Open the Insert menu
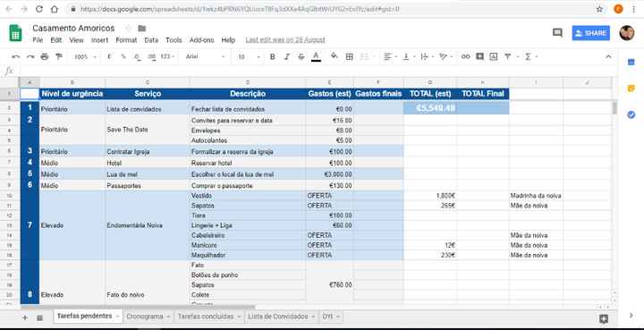The height and width of the screenshot is (330, 644). 100,40
